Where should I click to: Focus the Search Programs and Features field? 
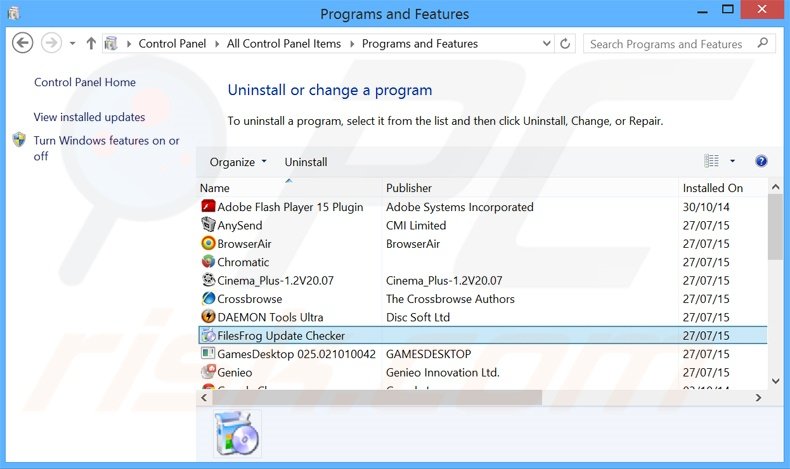679,44
